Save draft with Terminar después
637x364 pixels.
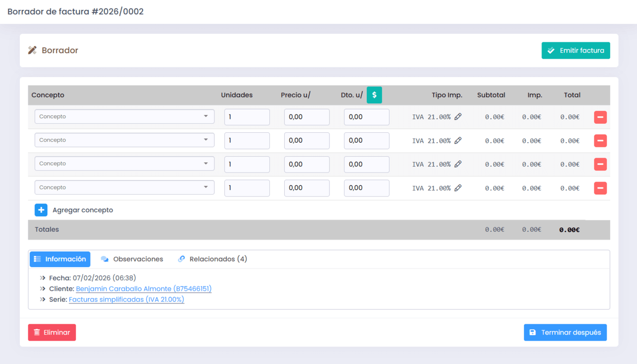tap(565, 333)
